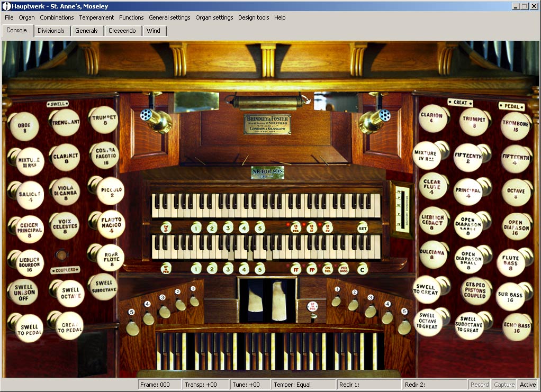Click the left-side toe piston 5

(132, 327)
